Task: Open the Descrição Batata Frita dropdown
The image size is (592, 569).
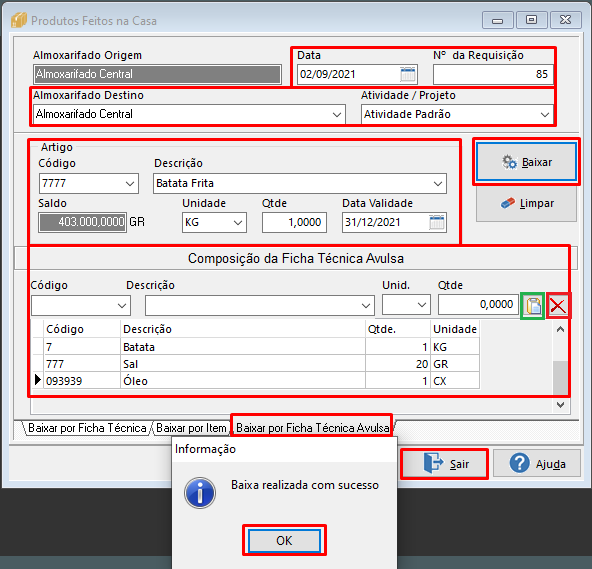Action: 438,183
